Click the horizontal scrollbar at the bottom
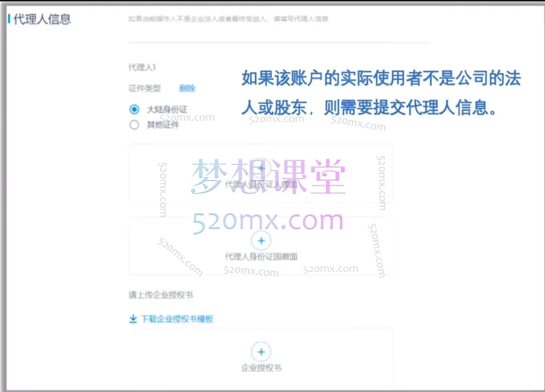This screenshot has width=545, height=392. (271, 389)
